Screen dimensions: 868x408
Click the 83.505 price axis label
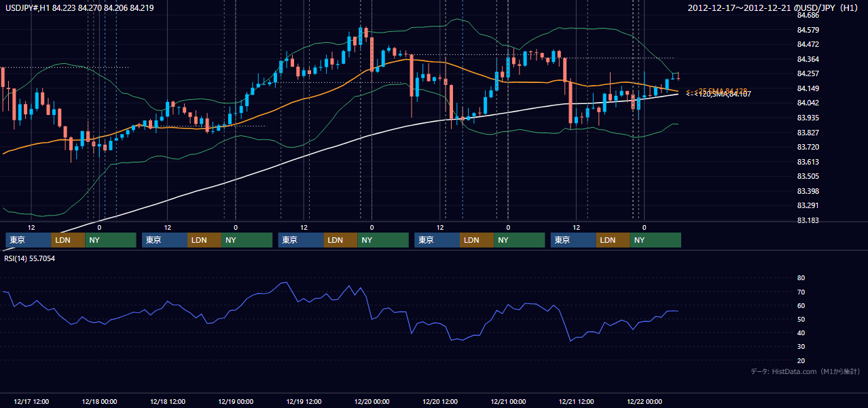coord(808,176)
